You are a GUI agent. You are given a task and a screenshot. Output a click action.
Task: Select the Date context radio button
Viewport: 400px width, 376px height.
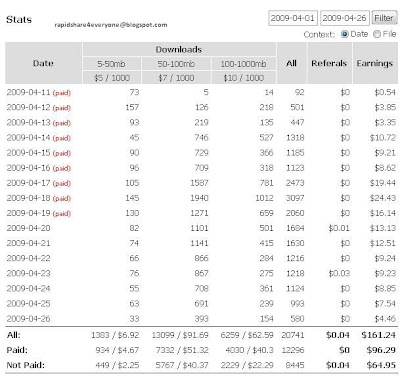coord(345,34)
